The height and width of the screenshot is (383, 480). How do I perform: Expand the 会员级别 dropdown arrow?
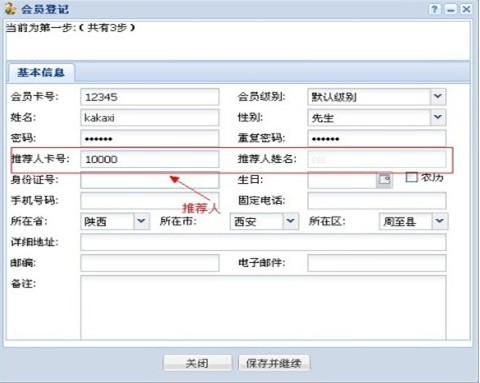click(438, 97)
